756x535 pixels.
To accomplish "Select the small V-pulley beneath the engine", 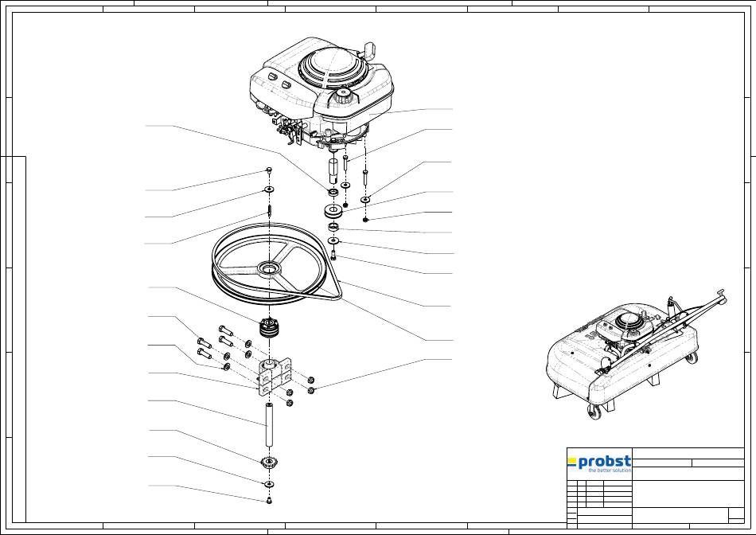I will (x=333, y=211).
